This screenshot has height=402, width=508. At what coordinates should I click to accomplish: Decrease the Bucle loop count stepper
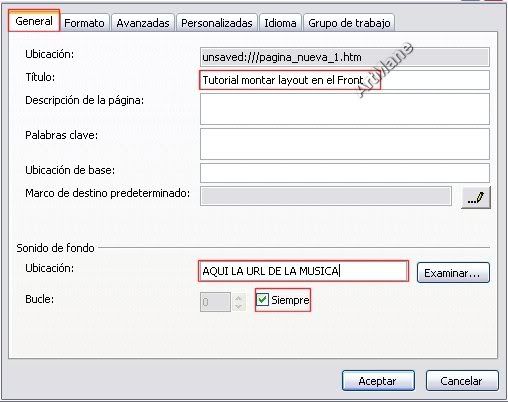(238, 306)
